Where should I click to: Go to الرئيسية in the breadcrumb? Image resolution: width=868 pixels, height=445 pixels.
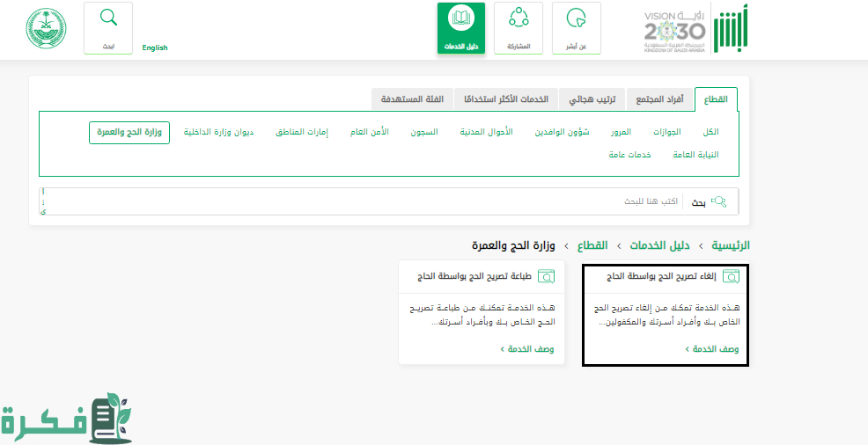(730, 245)
